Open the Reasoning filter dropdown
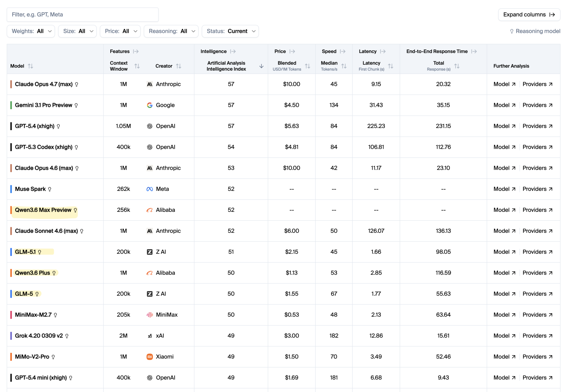Viewport: 568px width, 392px height. pyautogui.click(x=171, y=31)
